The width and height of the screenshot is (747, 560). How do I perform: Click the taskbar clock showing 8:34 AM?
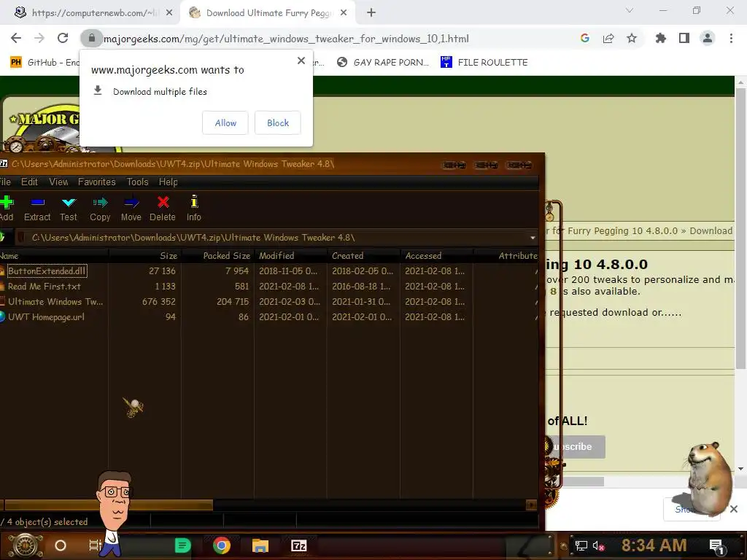coord(654,545)
